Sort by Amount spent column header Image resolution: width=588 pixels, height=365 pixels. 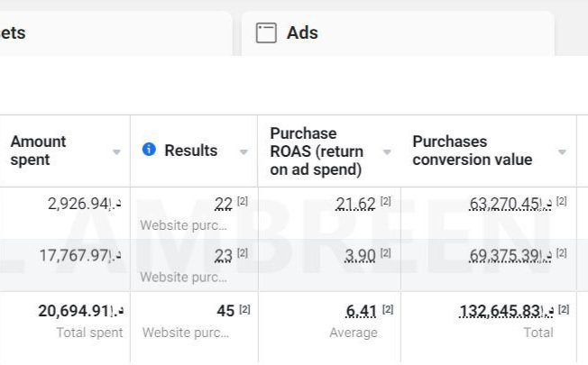39,151
